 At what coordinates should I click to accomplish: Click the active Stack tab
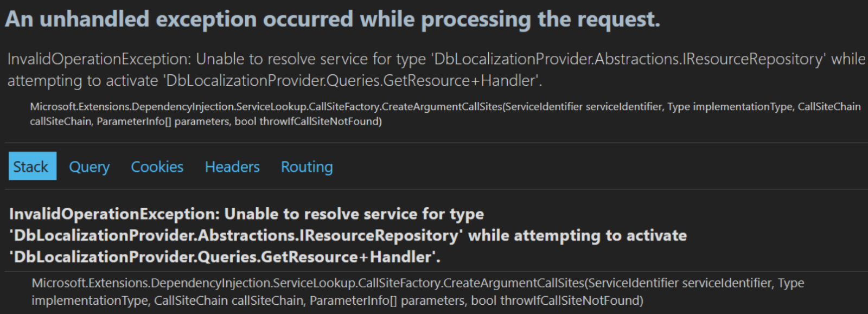31,167
